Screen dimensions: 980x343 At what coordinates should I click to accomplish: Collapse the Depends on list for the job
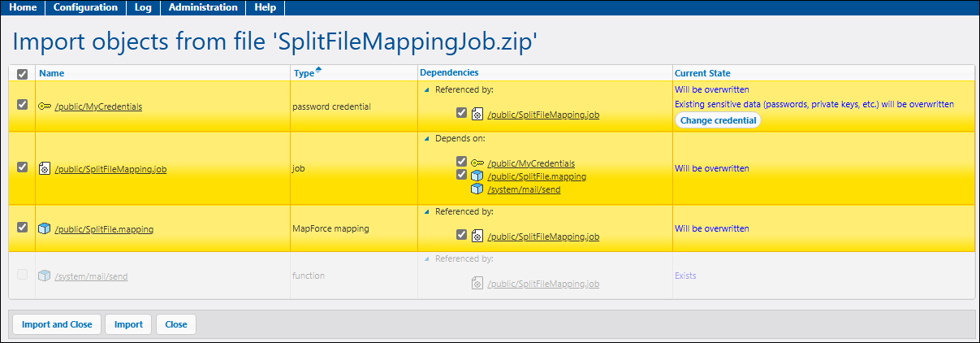[x=427, y=139]
